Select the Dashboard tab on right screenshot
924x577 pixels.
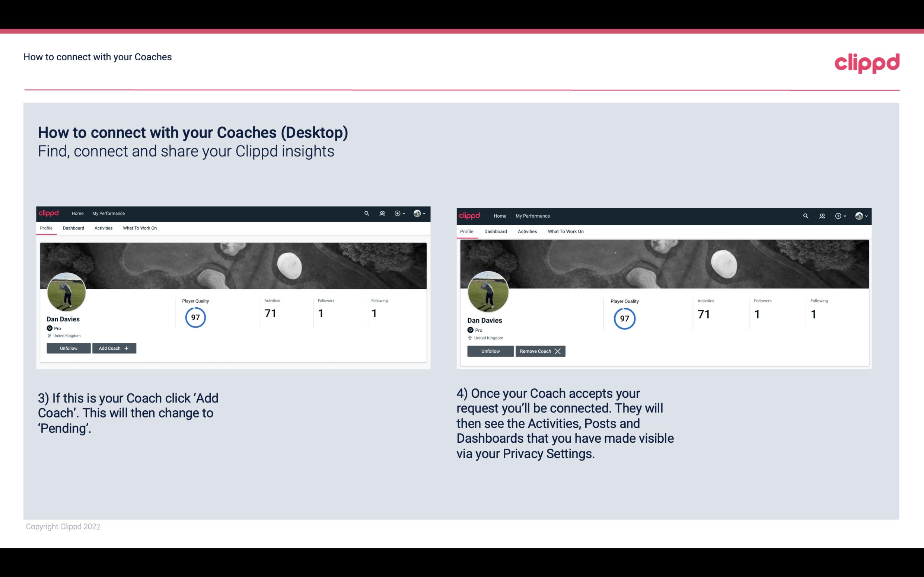pos(495,231)
